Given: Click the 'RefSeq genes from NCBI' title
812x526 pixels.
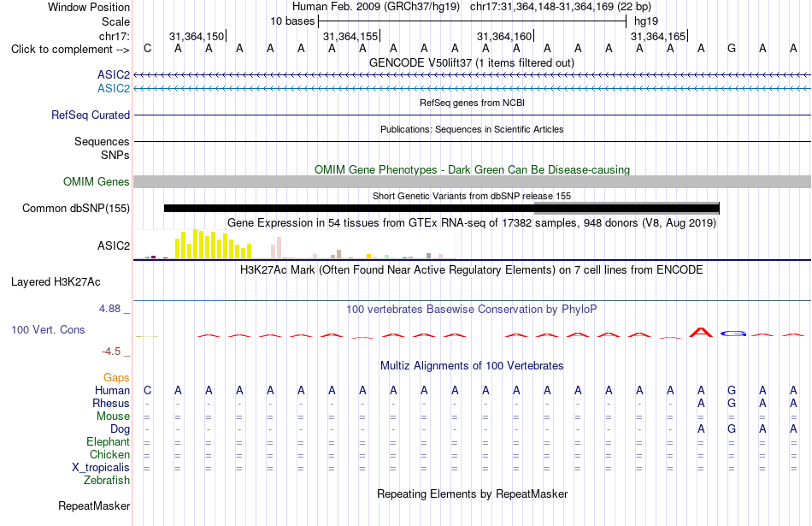Looking at the screenshot, I should (472, 103).
